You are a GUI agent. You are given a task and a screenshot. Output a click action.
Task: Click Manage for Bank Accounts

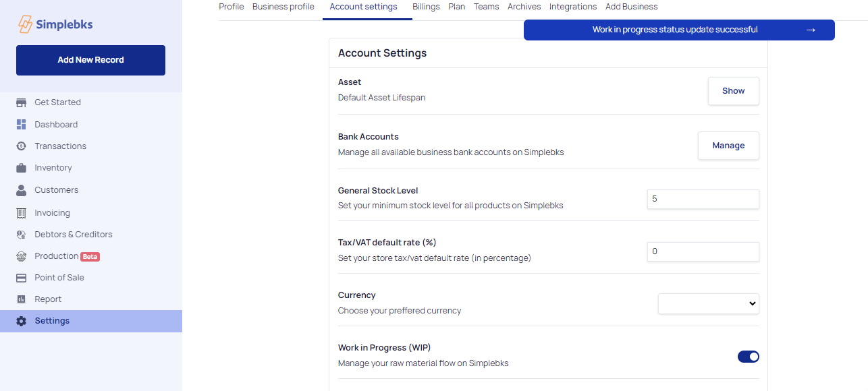pos(728,146)
